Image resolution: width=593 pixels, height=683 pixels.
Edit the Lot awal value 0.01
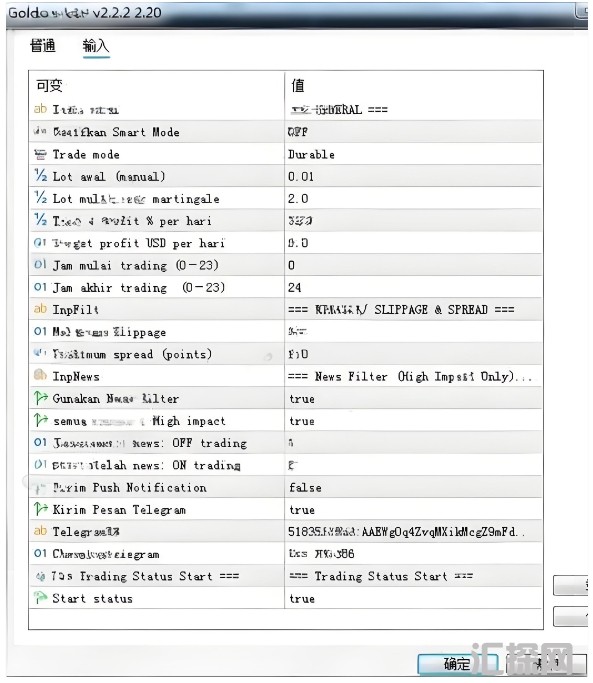coord(413,176)
